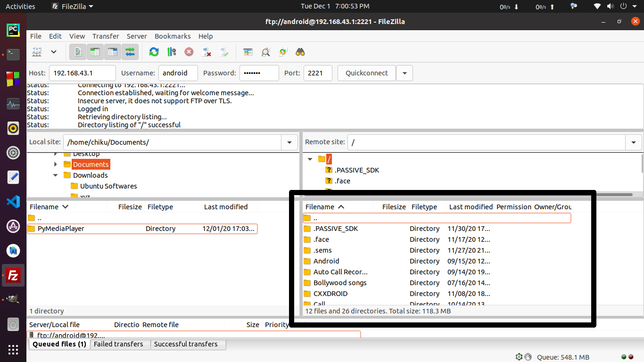Toggle the message log display

[78, 52]
